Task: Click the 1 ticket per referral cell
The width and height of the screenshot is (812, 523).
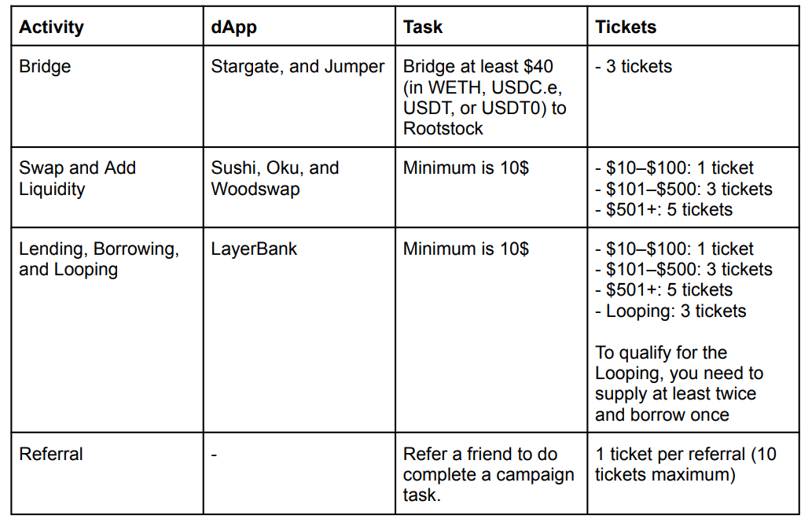Action: (x=693, y=473)
